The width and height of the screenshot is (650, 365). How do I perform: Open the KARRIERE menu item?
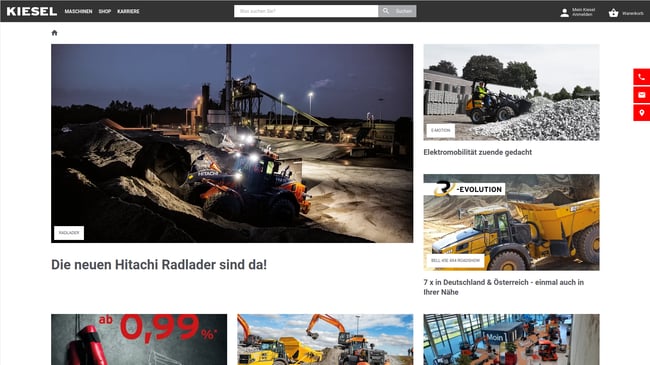[x=128, y=12]
